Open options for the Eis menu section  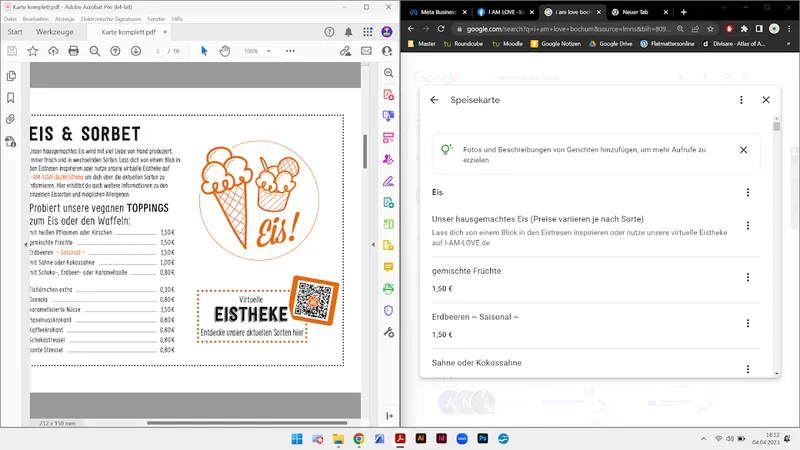click(x=747, y=192)
